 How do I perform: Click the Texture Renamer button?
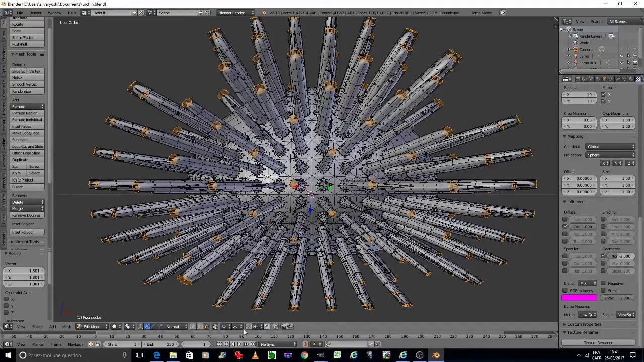pos(598,343)
